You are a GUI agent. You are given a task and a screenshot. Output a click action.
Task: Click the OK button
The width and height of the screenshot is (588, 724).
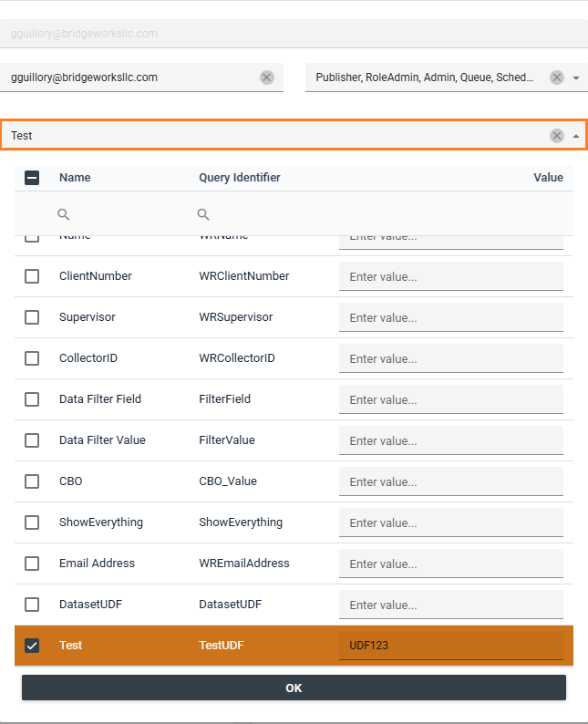(294, 688)
